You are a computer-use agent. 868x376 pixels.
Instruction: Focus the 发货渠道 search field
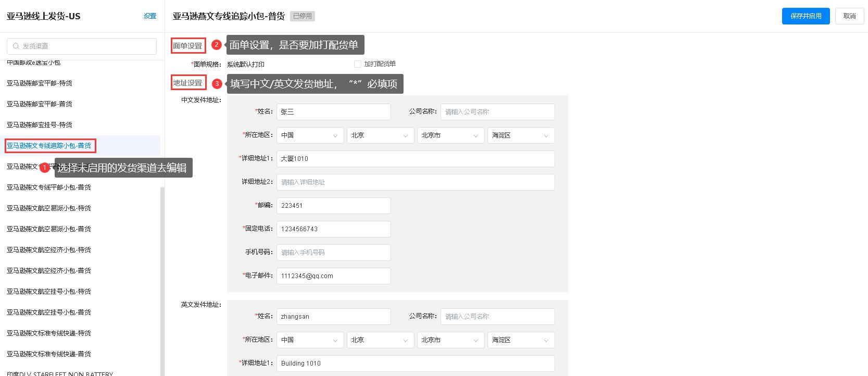coord(82,46)
